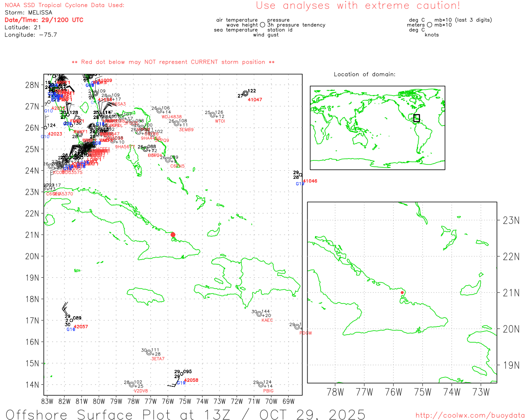Click the WDJ4838 ship id label

[171, 117]
